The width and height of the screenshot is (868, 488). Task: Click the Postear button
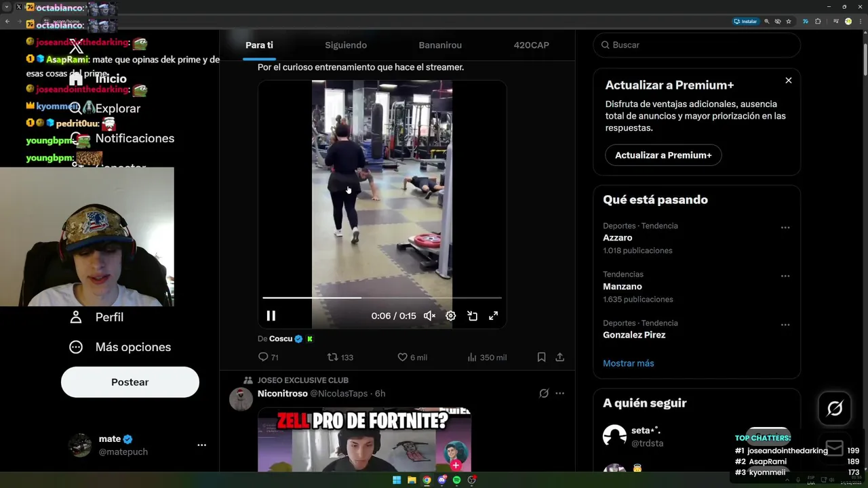pyautogui.click(x=130, y=382)
